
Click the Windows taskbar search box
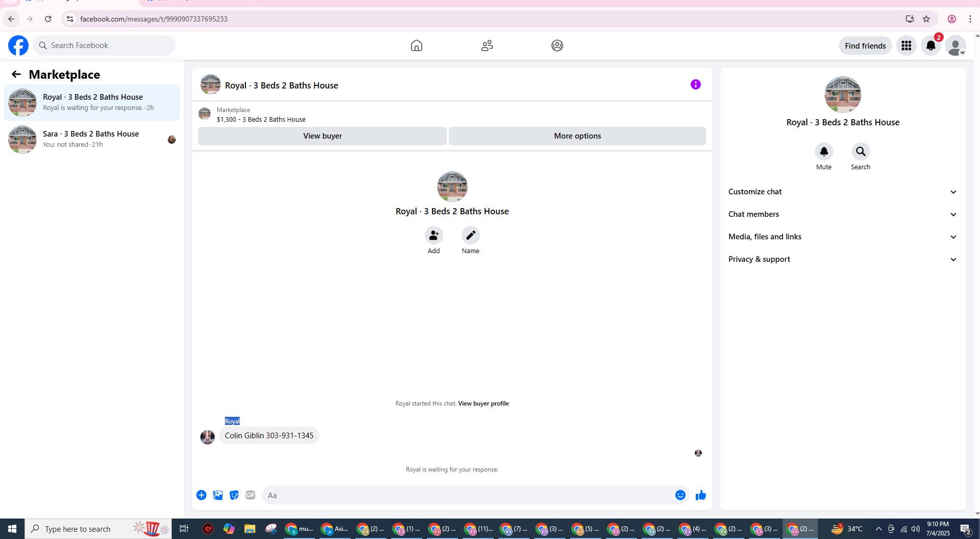pyautogui.click(x=98, y=529)
